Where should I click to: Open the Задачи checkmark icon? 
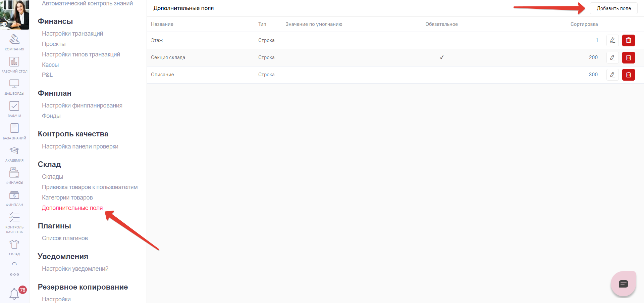14,109
